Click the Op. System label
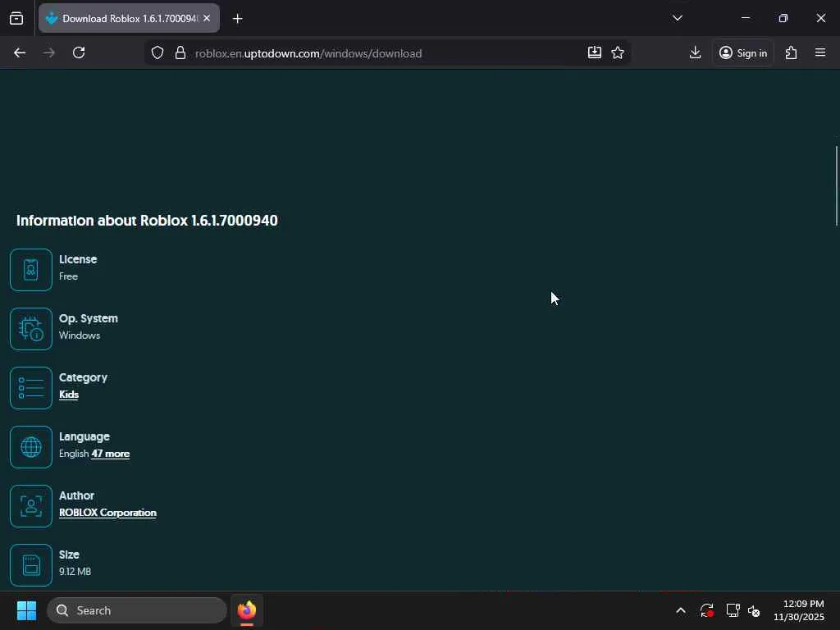 [89, 319]
